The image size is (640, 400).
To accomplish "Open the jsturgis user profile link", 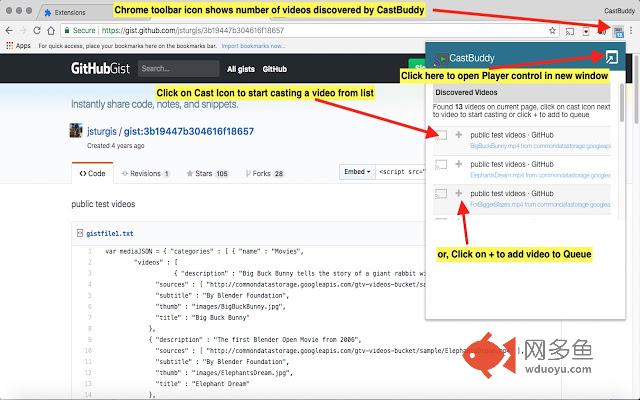I will (x=102, y=131).
